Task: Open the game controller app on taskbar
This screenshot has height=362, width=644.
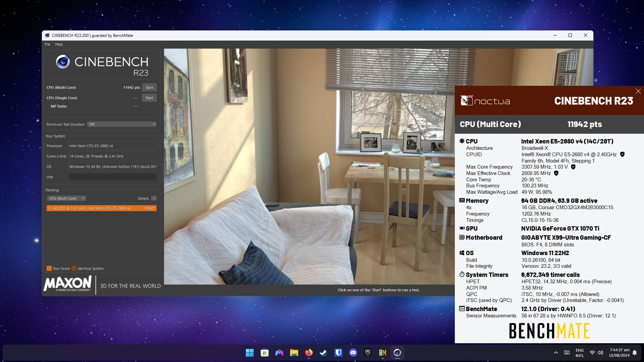Action: coord(279,353)
